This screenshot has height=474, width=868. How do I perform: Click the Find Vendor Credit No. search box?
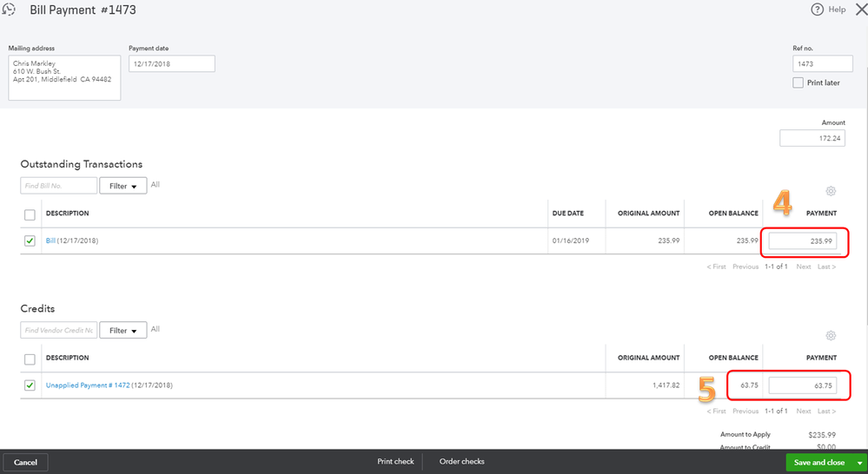pyautogui.click(x=59, y=330)
